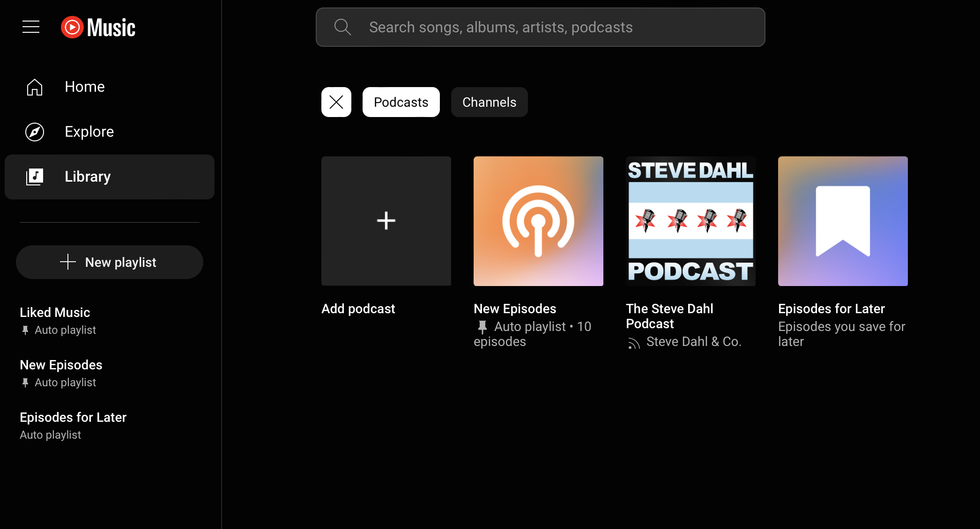Click the Explore compass icon
This screenshot has height=529, width=980.
point(35,132)
